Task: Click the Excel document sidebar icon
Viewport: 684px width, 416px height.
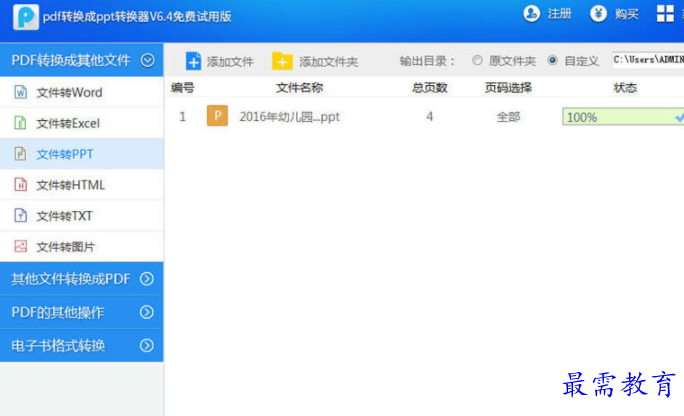Action: [x=21, y=123]
